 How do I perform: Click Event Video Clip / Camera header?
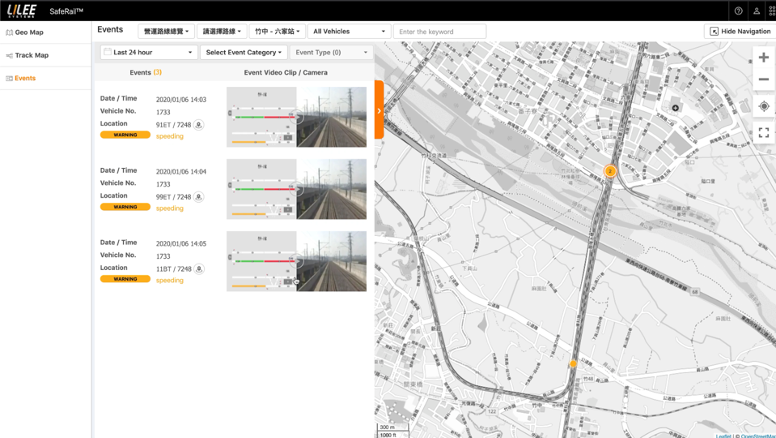tap(286, 72)
